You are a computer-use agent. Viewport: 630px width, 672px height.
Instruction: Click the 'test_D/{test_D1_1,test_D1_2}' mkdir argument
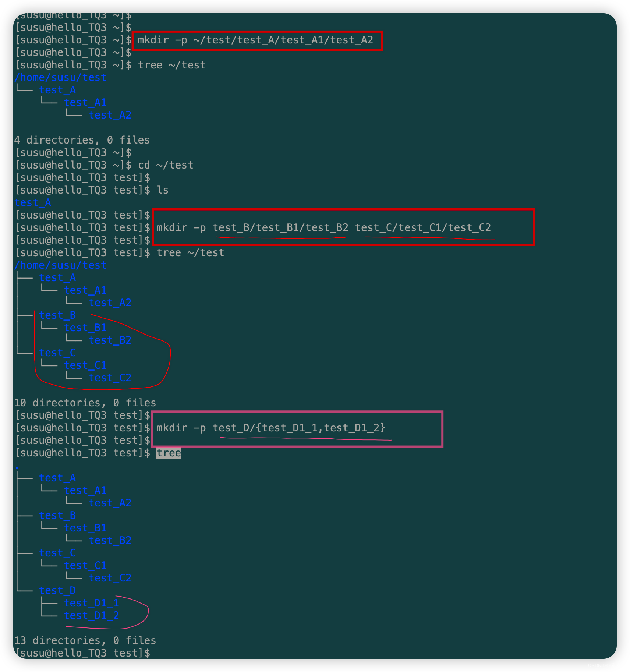[299, 428]
